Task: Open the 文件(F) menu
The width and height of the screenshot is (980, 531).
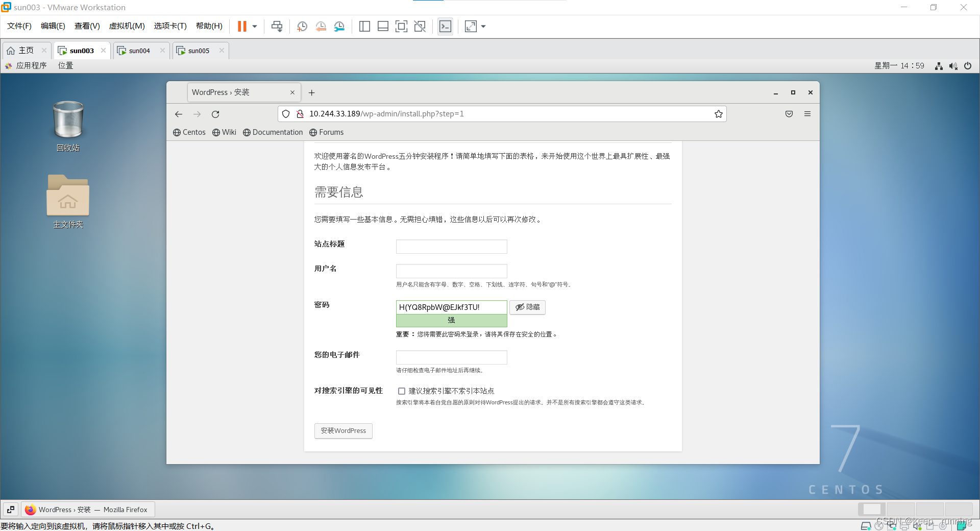Action: pos(19,26)
